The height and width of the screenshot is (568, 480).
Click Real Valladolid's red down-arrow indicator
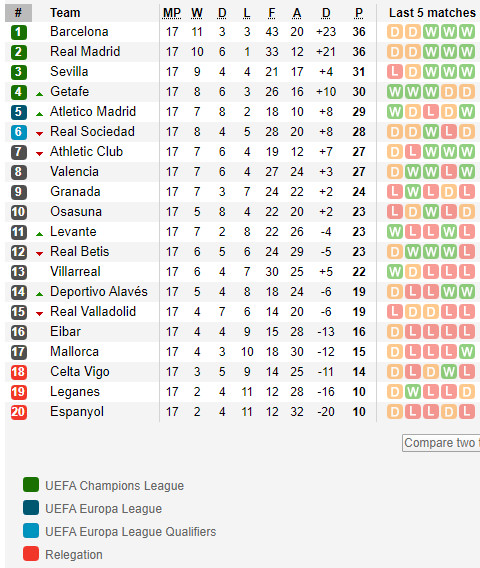coord(39,314)
